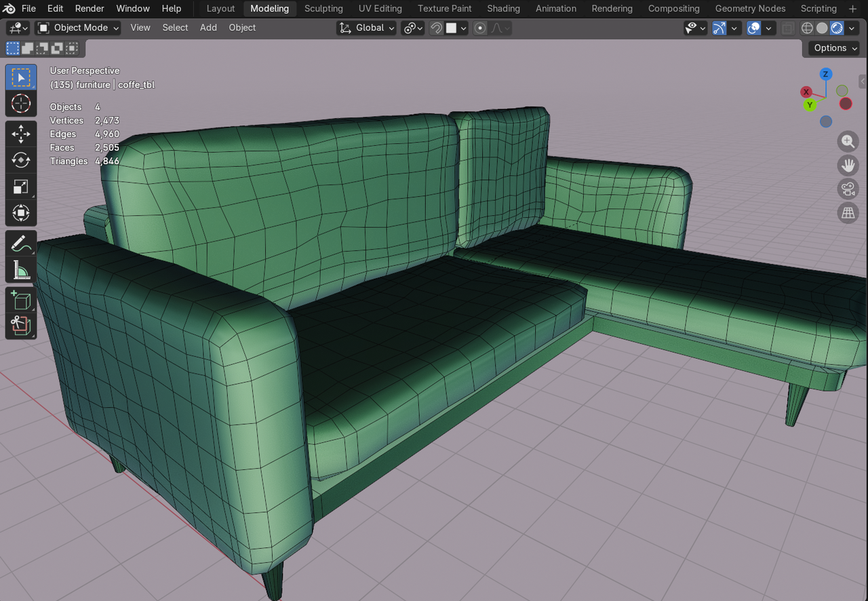Select the Annotate tool
The image size is (868, 601).
pyautogui.click(x=21, y=243)
